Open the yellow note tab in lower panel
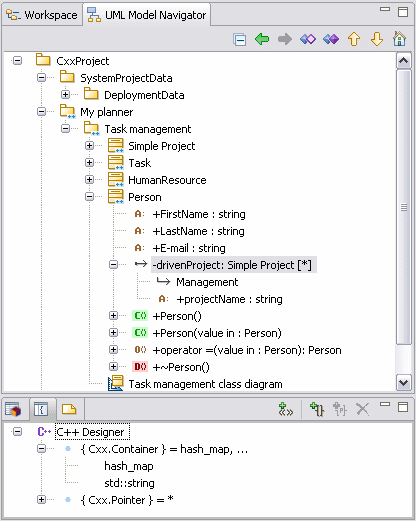416x521 pixels. click(69, 409)
